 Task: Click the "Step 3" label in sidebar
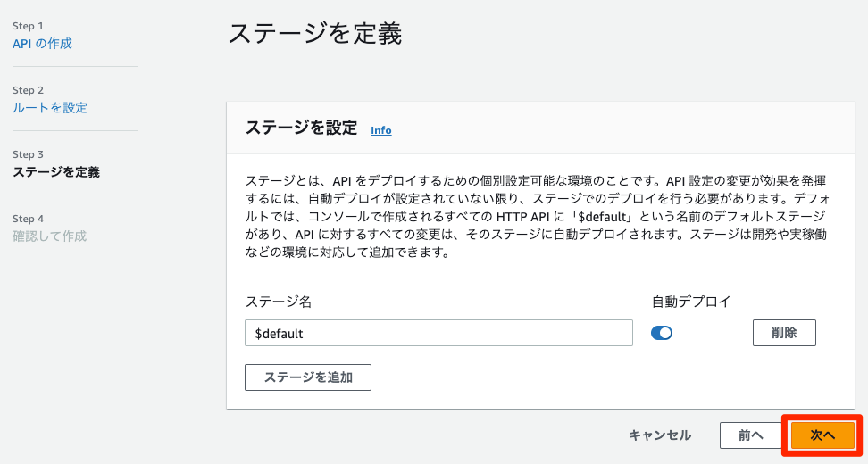click(x=29, y=154)
